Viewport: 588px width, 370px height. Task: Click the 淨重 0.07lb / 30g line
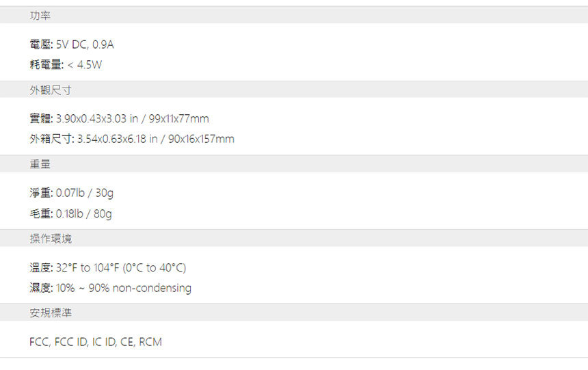point(71,193)
